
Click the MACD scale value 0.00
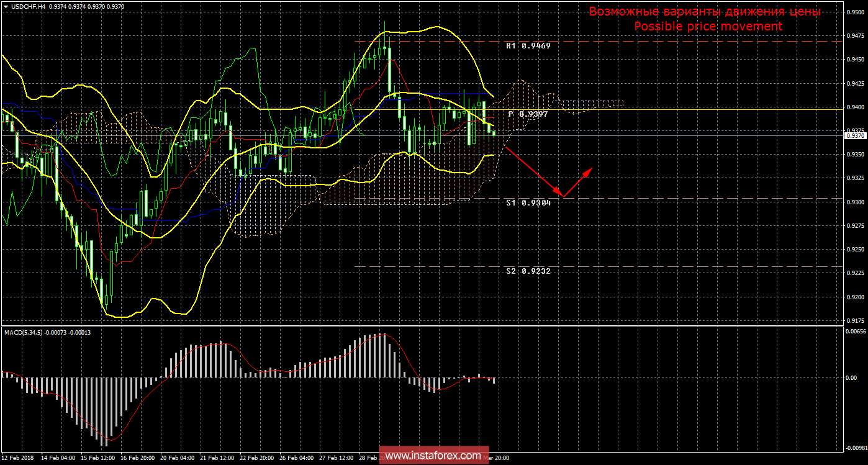[x=851, y=377]
